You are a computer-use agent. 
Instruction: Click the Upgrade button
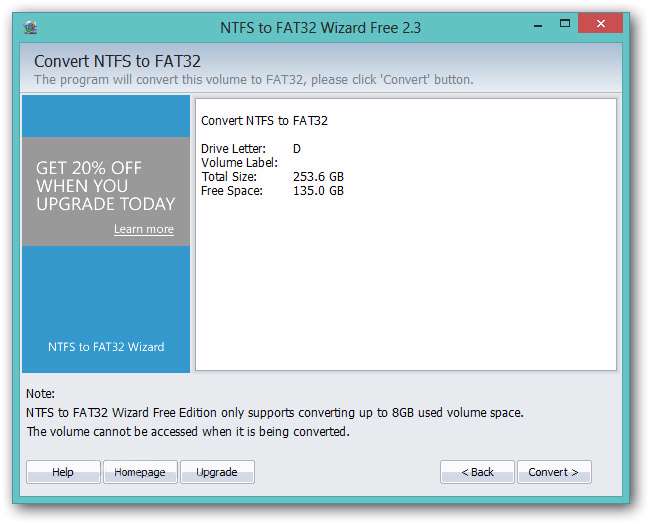point(217,472)
